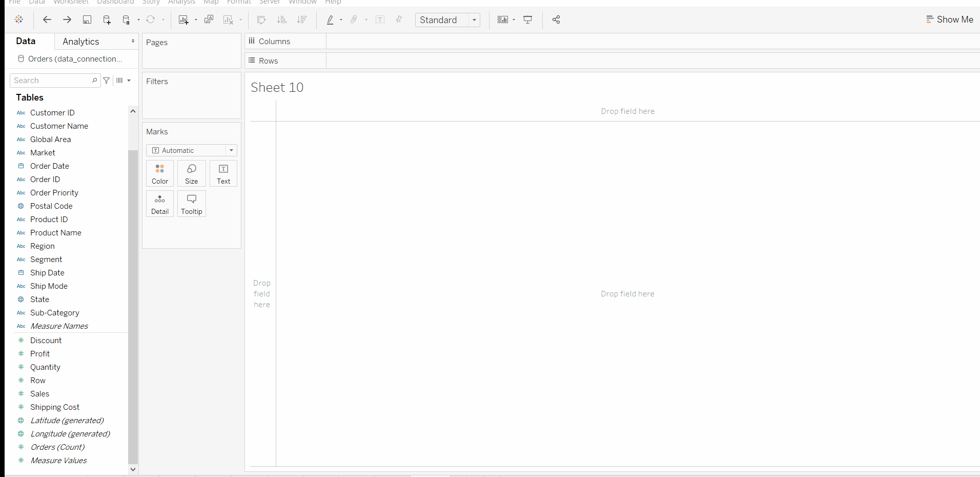Sort ascending from the toolbar

(x=281, y=19)
